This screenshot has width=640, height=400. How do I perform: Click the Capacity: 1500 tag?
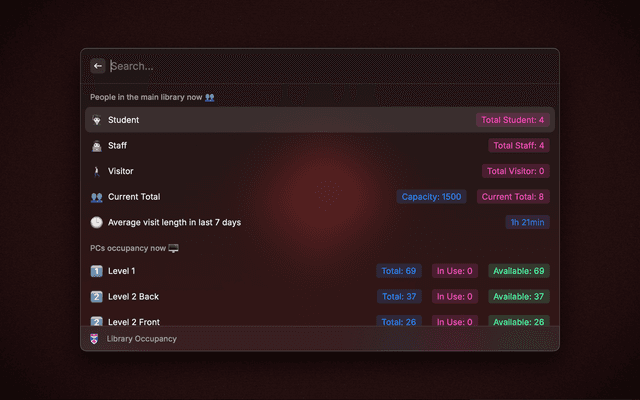[x=431, y=197]
